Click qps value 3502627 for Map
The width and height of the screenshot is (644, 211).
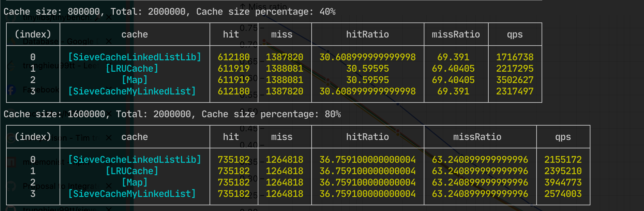[514, 80]
